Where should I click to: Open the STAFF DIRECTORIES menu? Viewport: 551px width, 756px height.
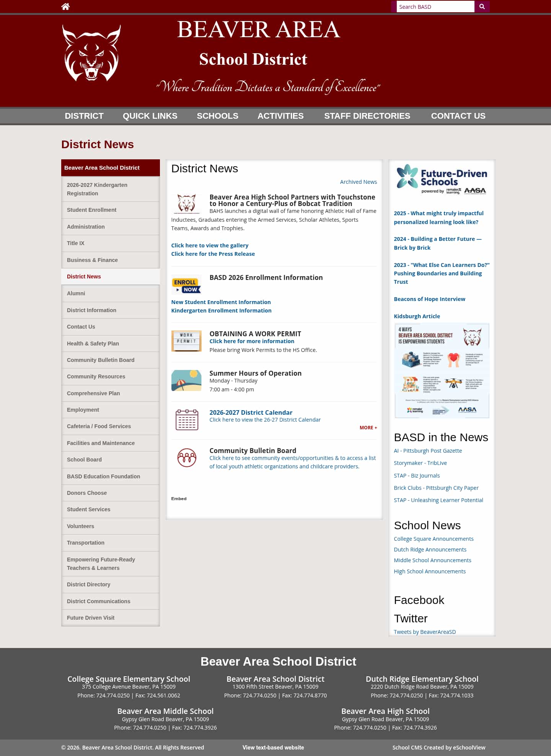(367, 116)
